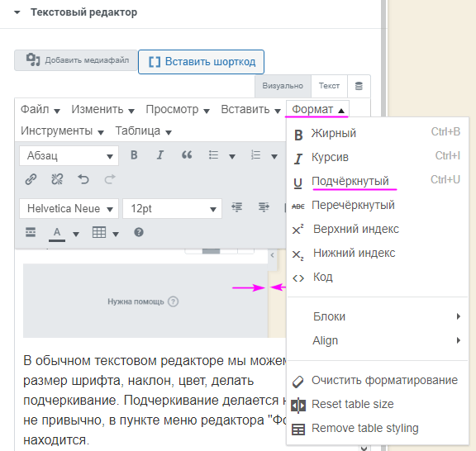
Task: Click the numbered list icon
Action: click(255, 155)
